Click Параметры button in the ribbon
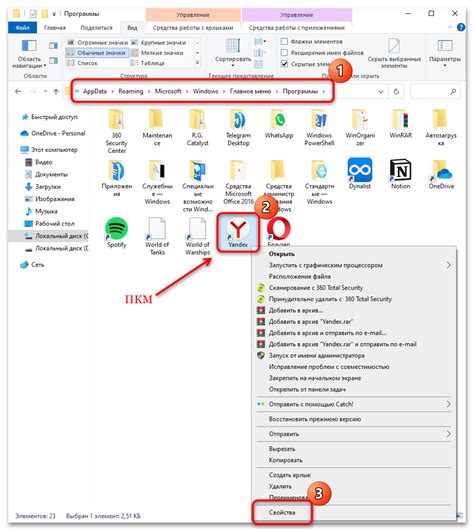Viewport: 474px width, 531px height. pos(445,53)
